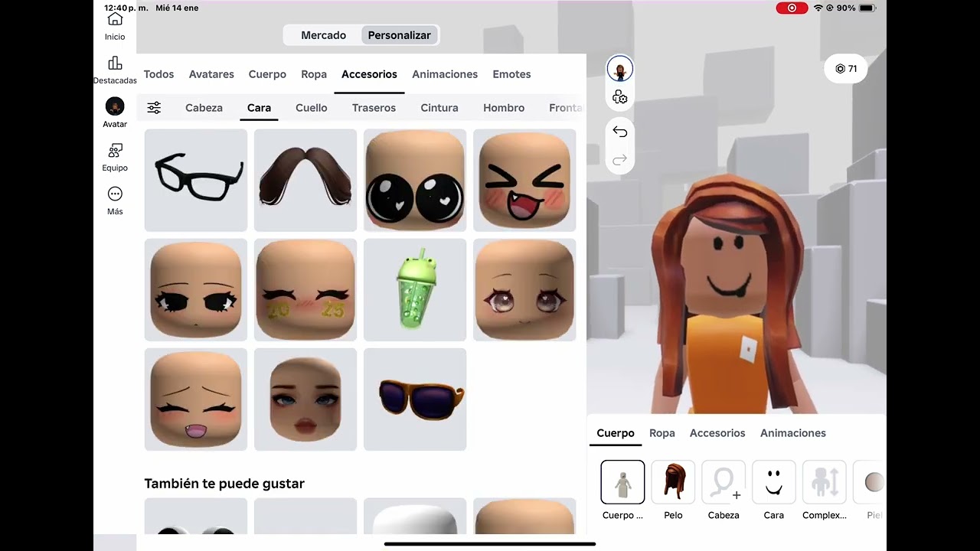
Task: Open avatar settings gear icon
Action: (x=620, y=97)
